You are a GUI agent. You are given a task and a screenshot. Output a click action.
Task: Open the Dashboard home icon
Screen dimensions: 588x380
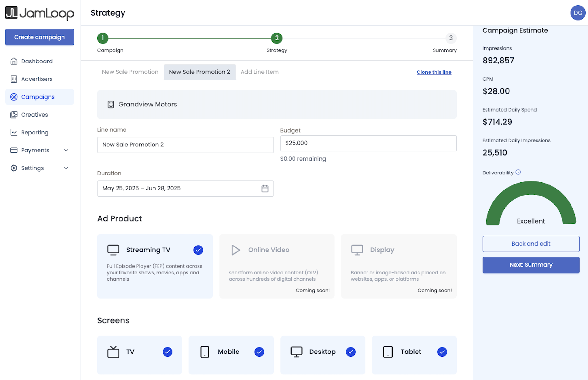coord(14,61)
